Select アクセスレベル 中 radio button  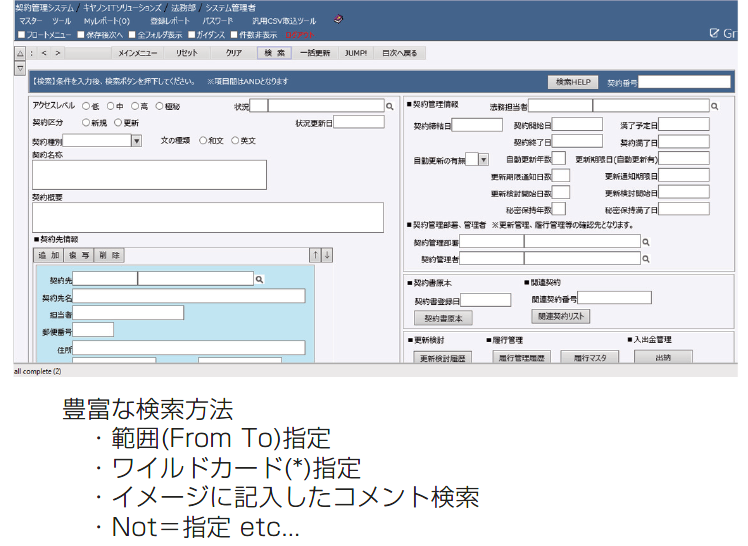click(111, 106)
